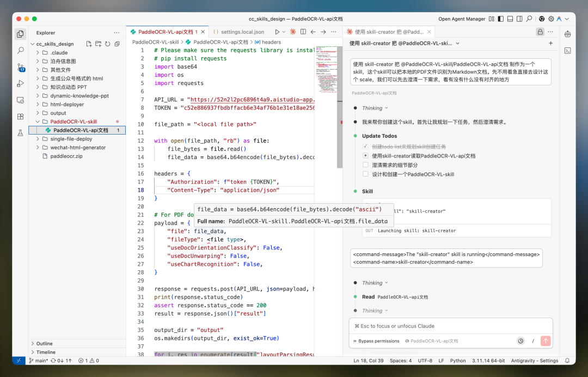Run the Python file with play button
This screenshot has width=588, height=377.
point(277,32)
